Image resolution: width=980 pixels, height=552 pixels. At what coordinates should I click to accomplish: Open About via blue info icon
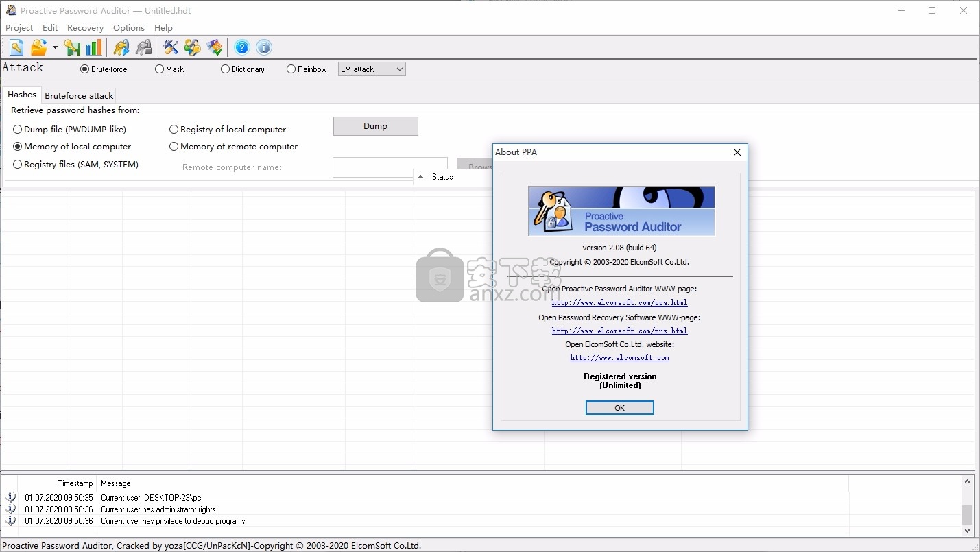tap(264, 47)
